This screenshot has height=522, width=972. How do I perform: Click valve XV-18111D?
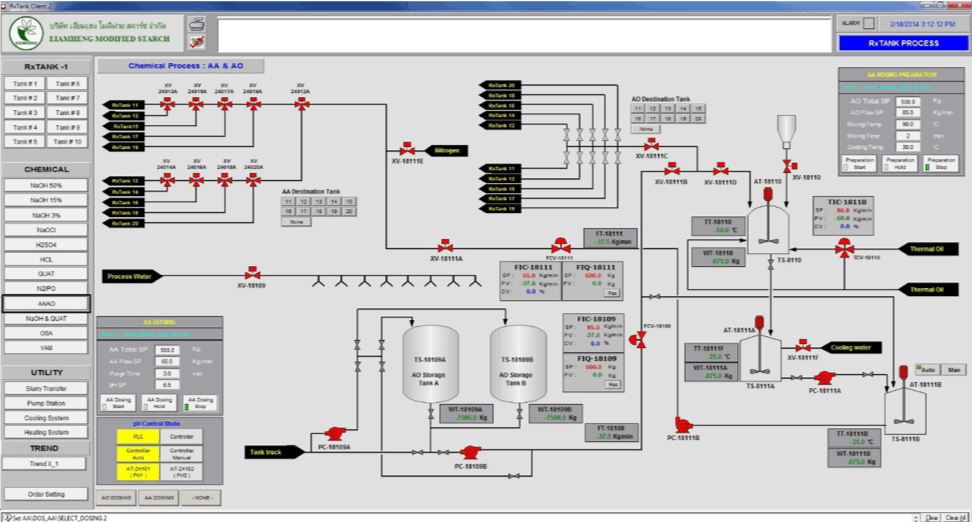tap(720, 169)
